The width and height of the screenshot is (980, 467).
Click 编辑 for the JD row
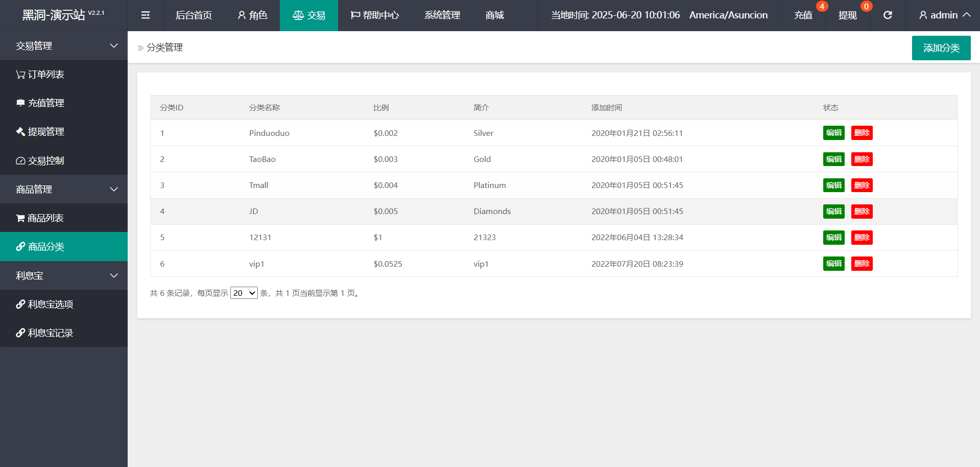coord(834,212)
